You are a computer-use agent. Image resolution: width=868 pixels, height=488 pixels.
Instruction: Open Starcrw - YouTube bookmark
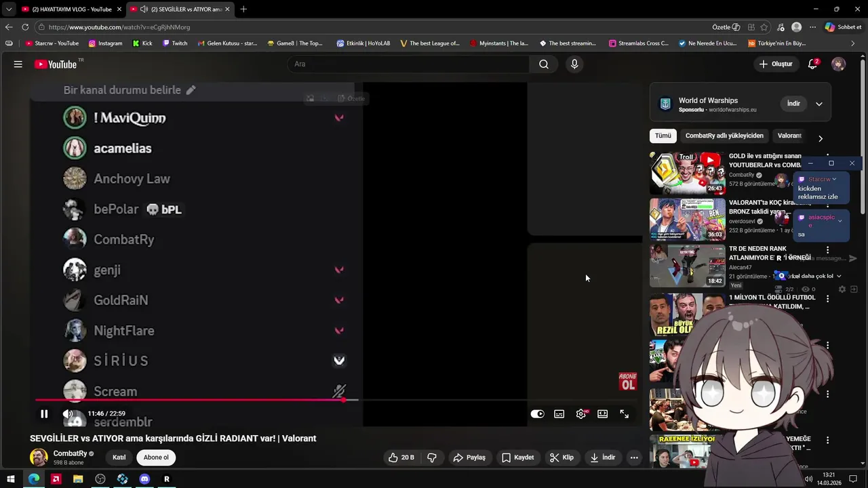(52, 43)
